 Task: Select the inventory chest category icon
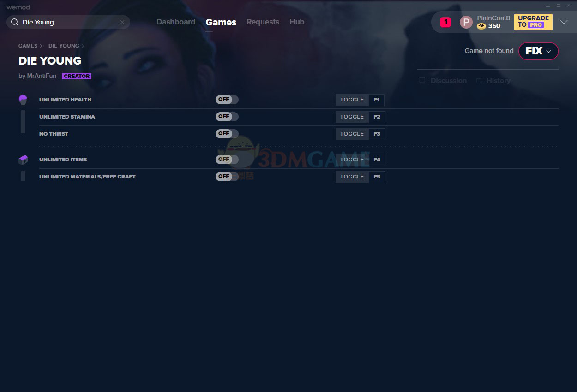pos(23,160)
